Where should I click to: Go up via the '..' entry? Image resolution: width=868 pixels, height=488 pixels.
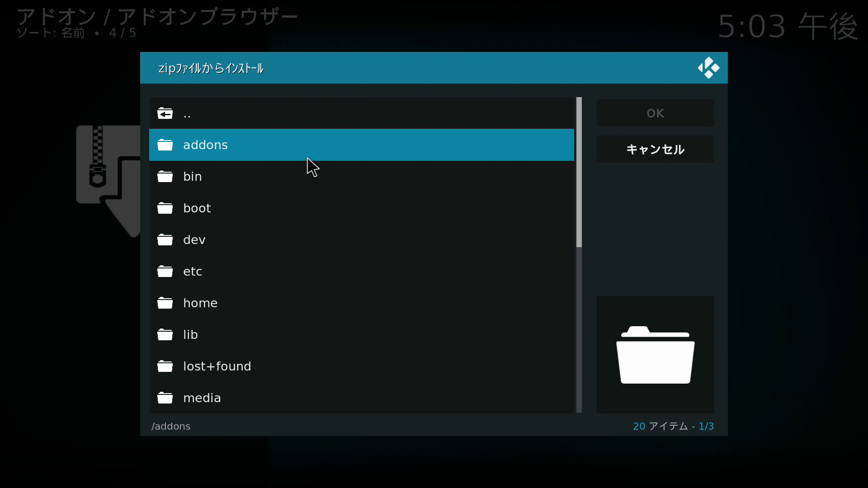(362, 113)
